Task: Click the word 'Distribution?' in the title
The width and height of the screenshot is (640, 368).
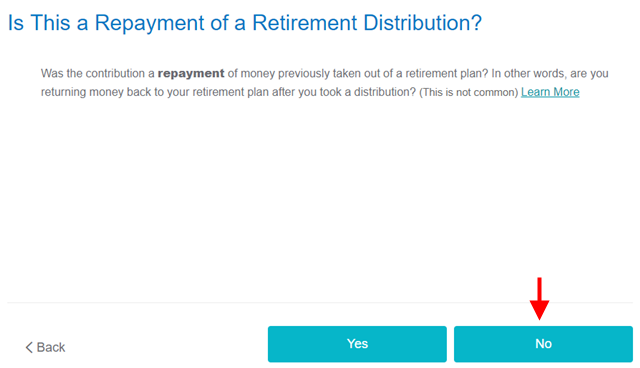Action: point(422,23)
